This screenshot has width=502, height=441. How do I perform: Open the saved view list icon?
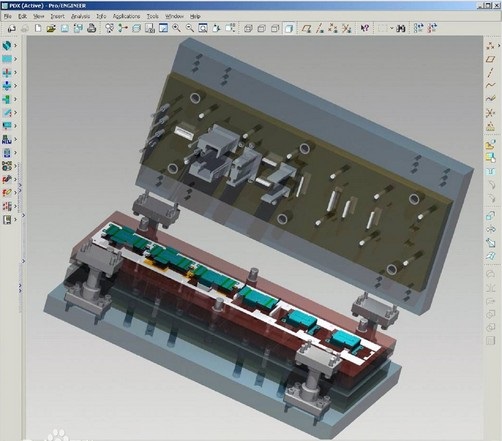tap(230, 28)
